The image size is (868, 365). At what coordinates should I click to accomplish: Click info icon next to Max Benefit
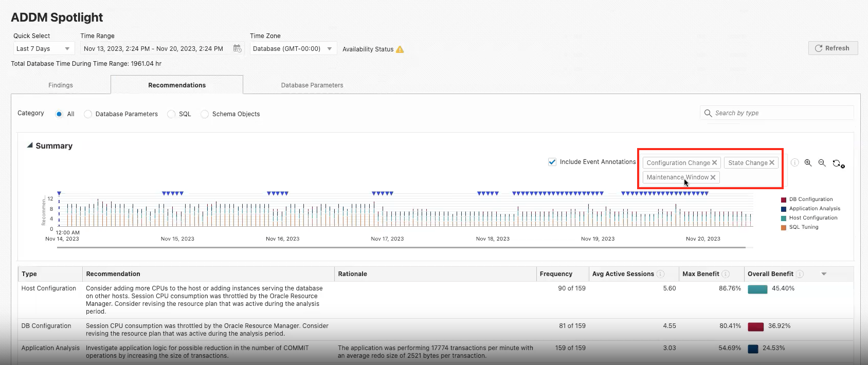click(x=726, y=274)
